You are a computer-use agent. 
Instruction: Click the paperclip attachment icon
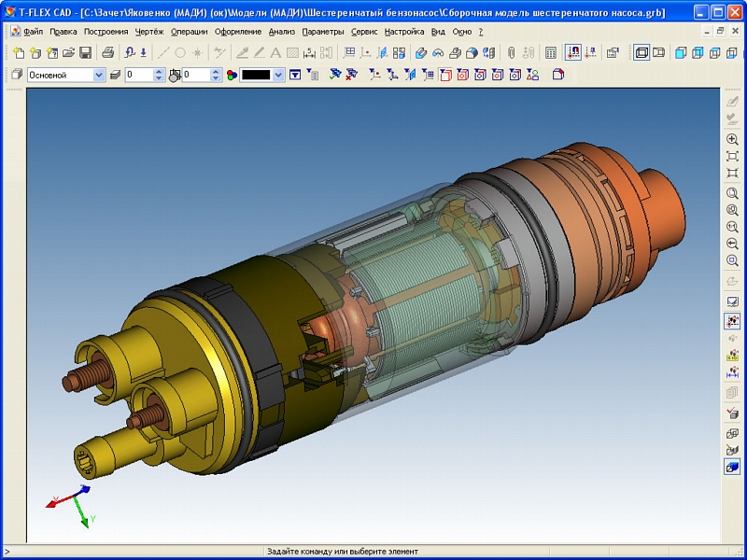click(x=512, y=52)
